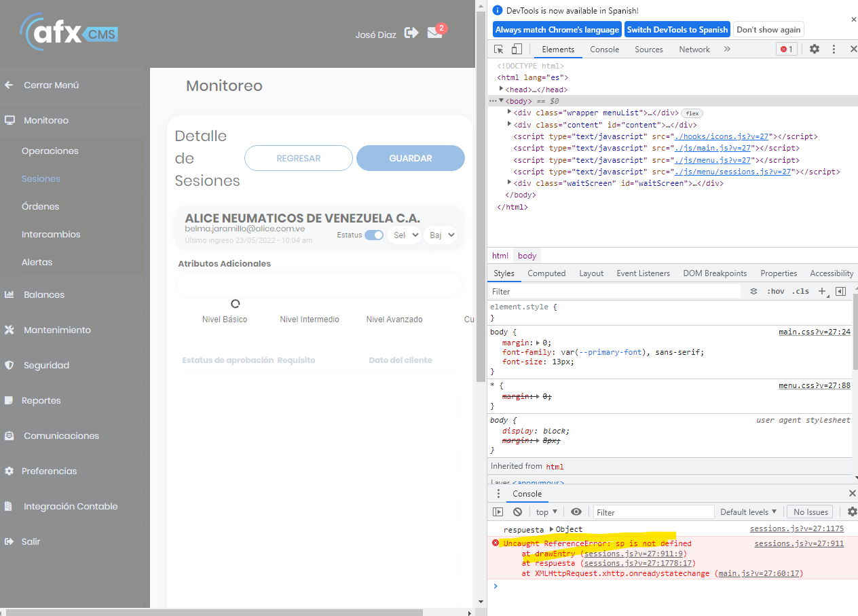
Task: Select the inspect element picker icon
Action: tap(499, 50)
